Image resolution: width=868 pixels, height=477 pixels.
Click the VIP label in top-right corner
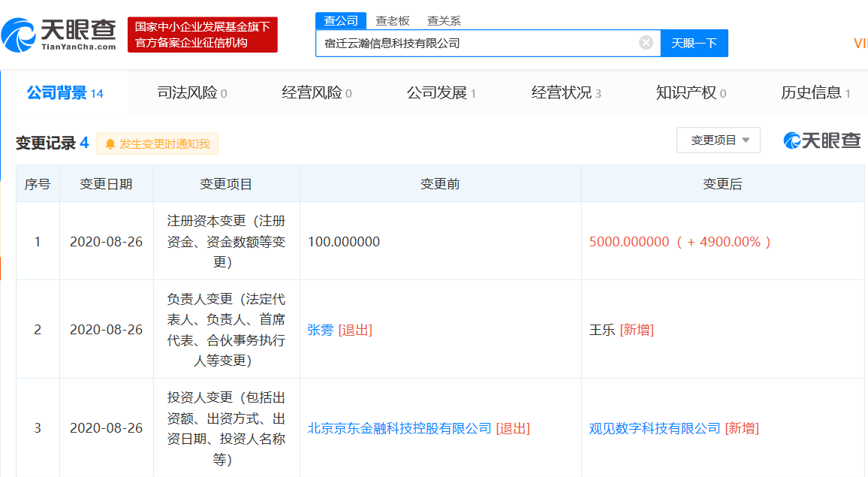coord(860,44)
